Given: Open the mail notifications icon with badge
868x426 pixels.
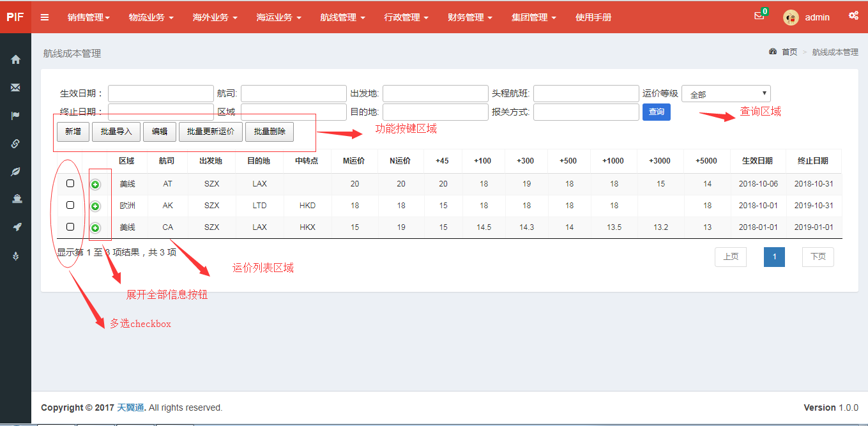Looking at the screenshot, I should click(x=759, y=16).
